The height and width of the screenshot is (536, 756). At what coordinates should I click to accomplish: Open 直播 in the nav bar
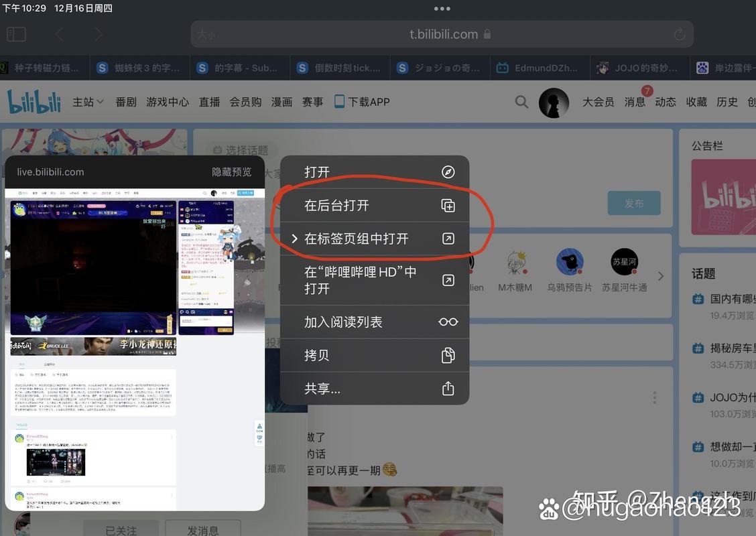(209, 102)
